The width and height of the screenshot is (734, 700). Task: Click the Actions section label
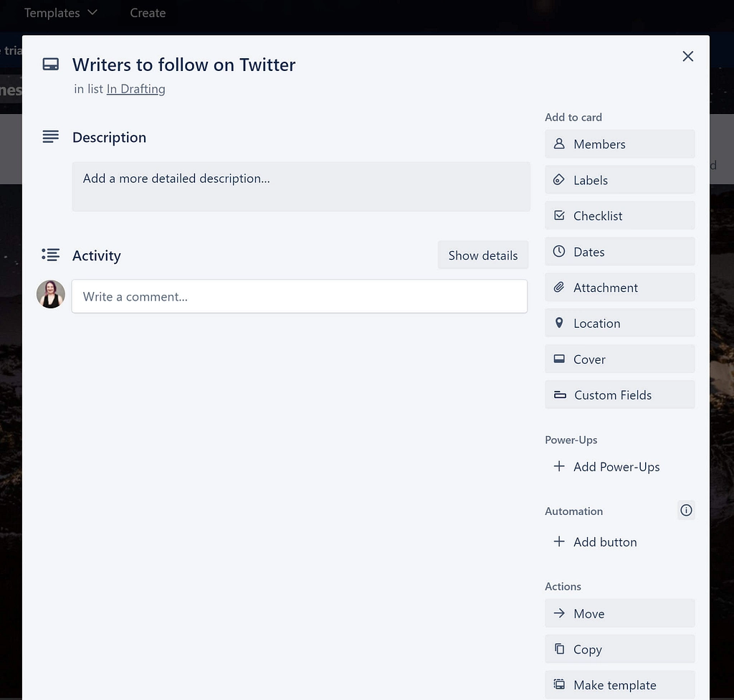(563, 587)
